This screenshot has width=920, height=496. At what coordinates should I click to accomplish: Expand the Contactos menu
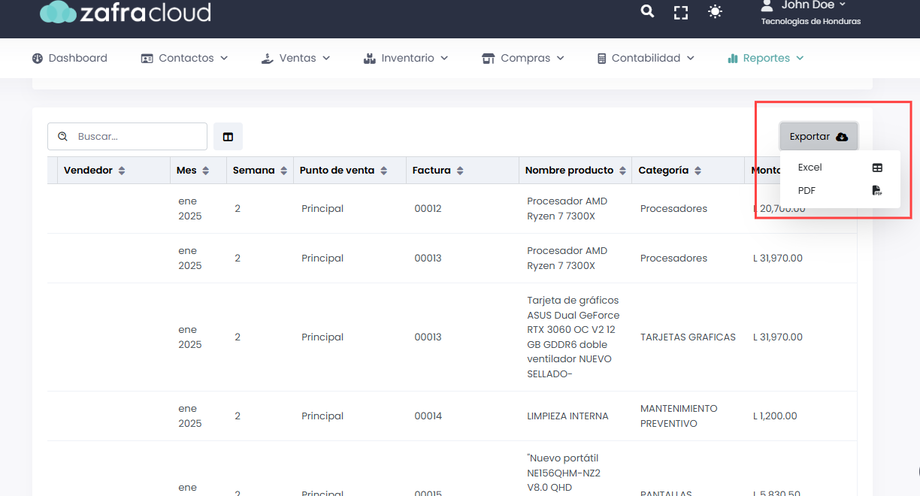[184, 58]
